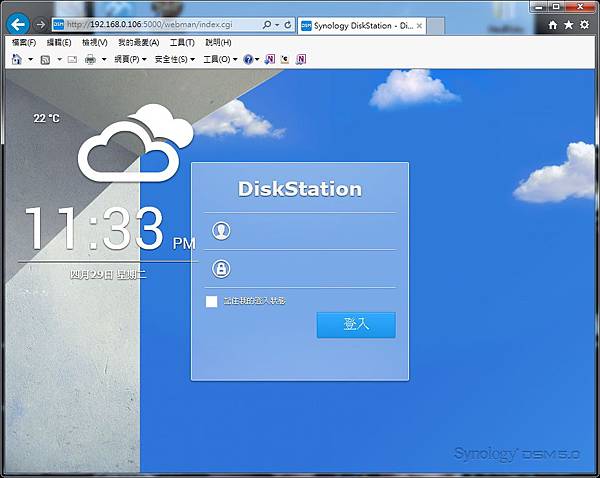Image resolution: width=600 pixels, height=478 pixels.
Task: Open the 我的最愛(A) menu
Action: pyautogui.click(x=139, y=42)
